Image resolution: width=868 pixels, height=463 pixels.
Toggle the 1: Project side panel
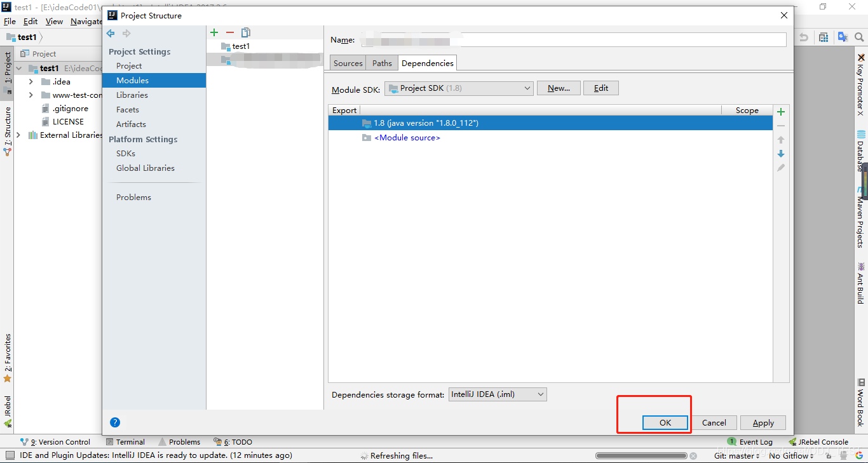[8, 73]
